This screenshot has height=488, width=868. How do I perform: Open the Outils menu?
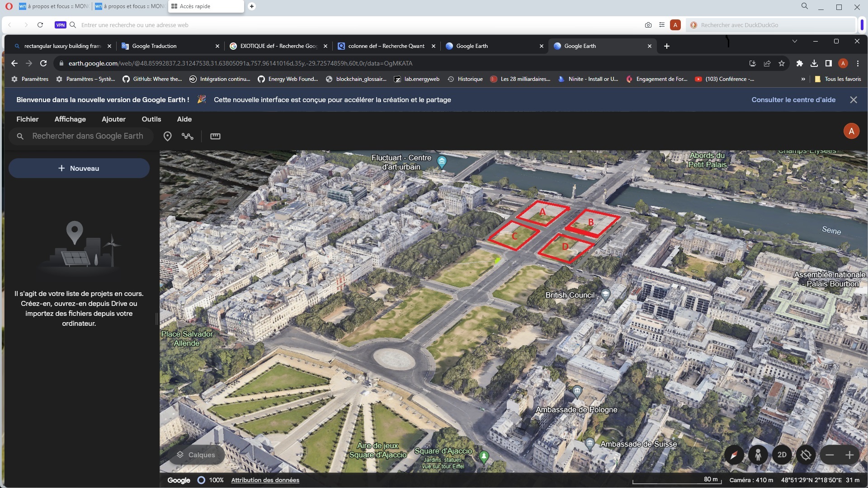(x=151, y=119)
